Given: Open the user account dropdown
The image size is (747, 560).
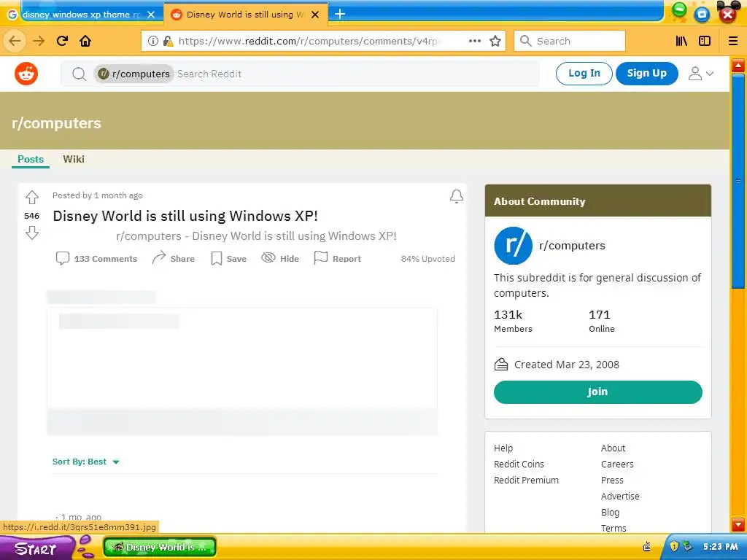Looking at the screenshot, I should pyautogui.click(x=701, y=74).
